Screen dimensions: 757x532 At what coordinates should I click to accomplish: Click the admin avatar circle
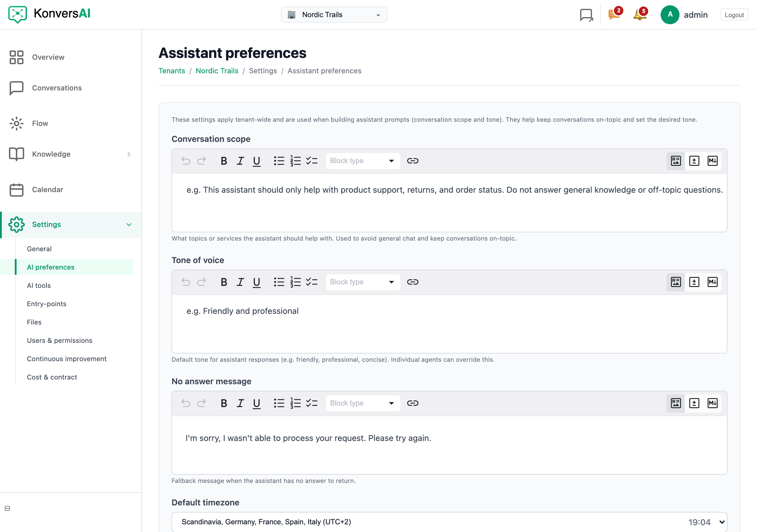(670, 15)
